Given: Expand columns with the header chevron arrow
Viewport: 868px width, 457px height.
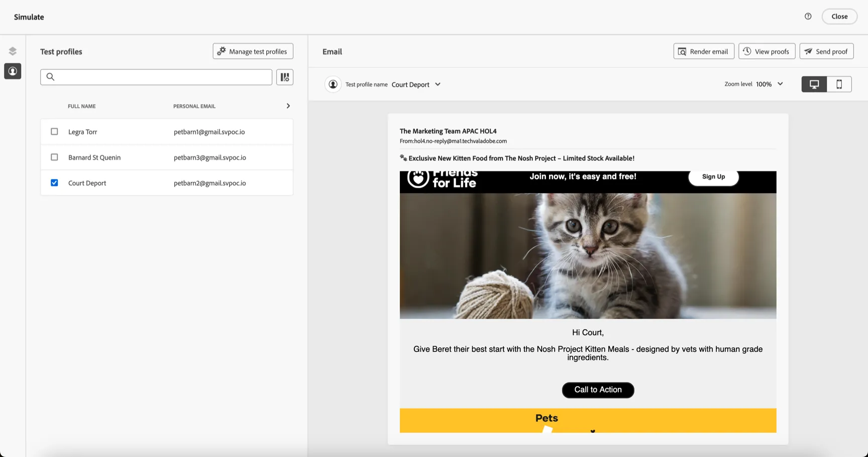Looking at the screenshot, I should [x=288, y=106].
